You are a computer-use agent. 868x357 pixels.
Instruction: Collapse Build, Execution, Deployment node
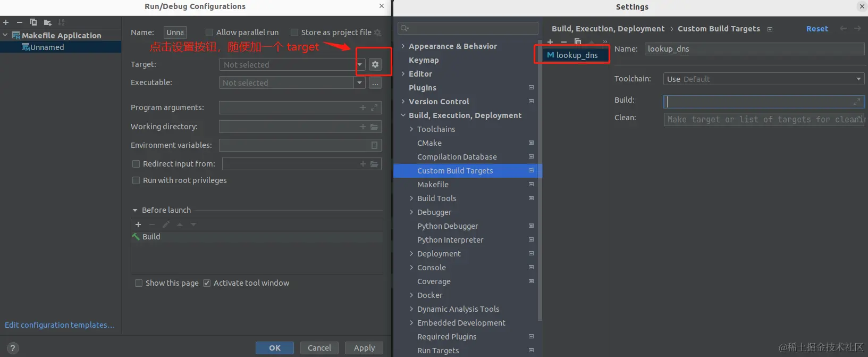(403, 115)
